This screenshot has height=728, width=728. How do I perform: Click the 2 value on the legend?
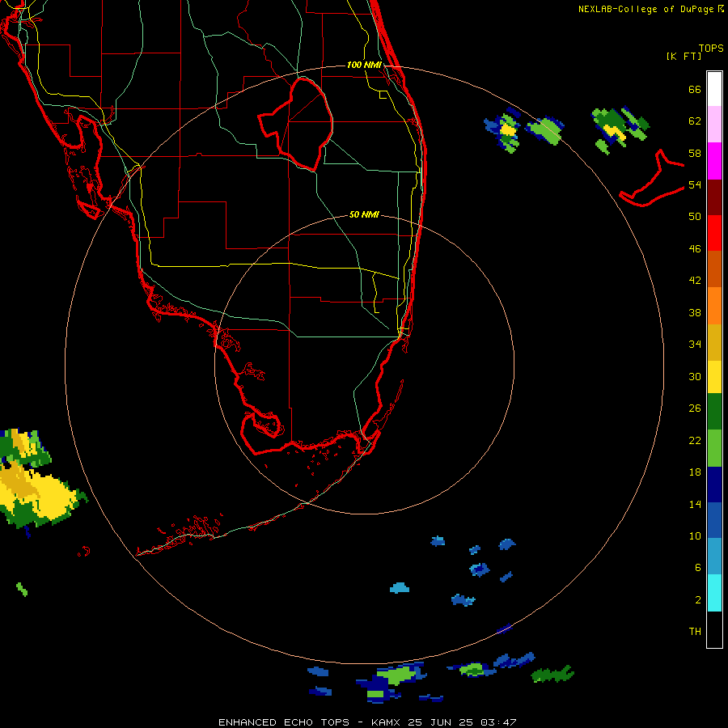(697, 600)
